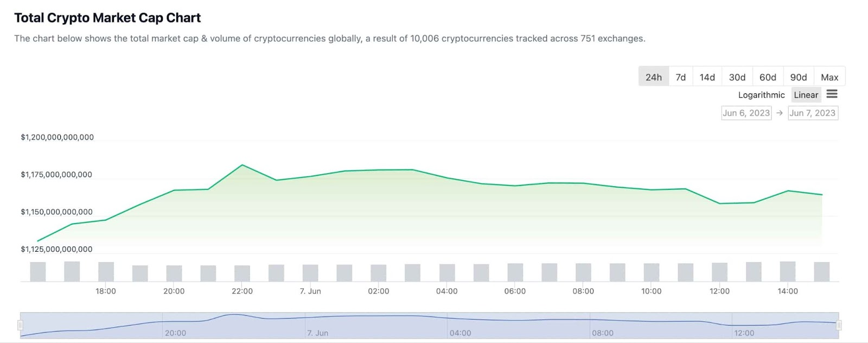Switch to the 7d time range
The width and height of the screenshot is (868, 343).
tap(680, 77)
